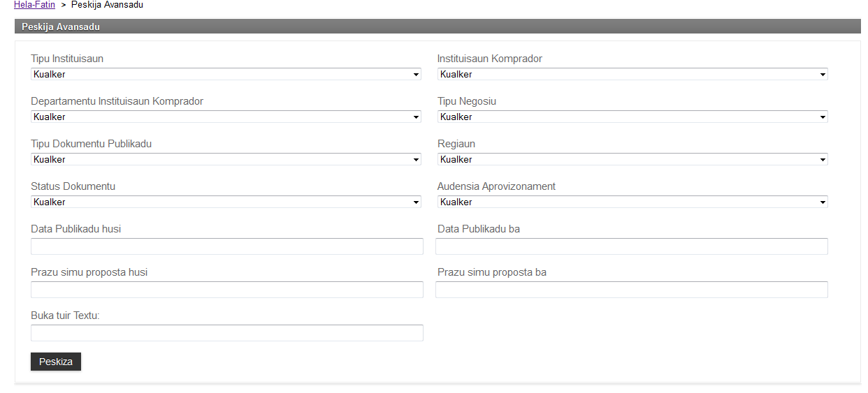The width and height of the screenshot is (868, 393).
Task: Open Tipu Dokumentu Publikadu dropdown
Action: coord(226,159)
